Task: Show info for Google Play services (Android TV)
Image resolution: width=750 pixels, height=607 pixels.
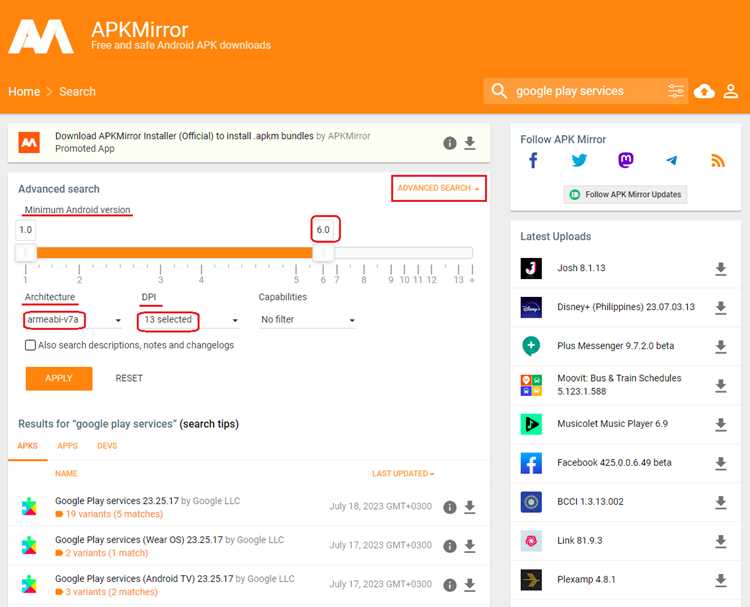Action: pyautogui.click(x=450, y=585)
